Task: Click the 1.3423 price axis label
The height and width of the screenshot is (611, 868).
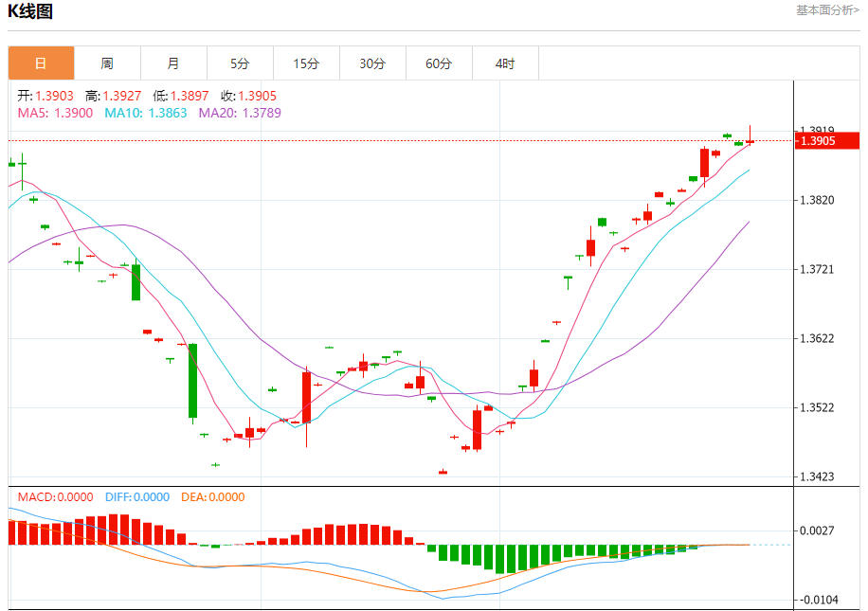Action: tap(817, 477)
